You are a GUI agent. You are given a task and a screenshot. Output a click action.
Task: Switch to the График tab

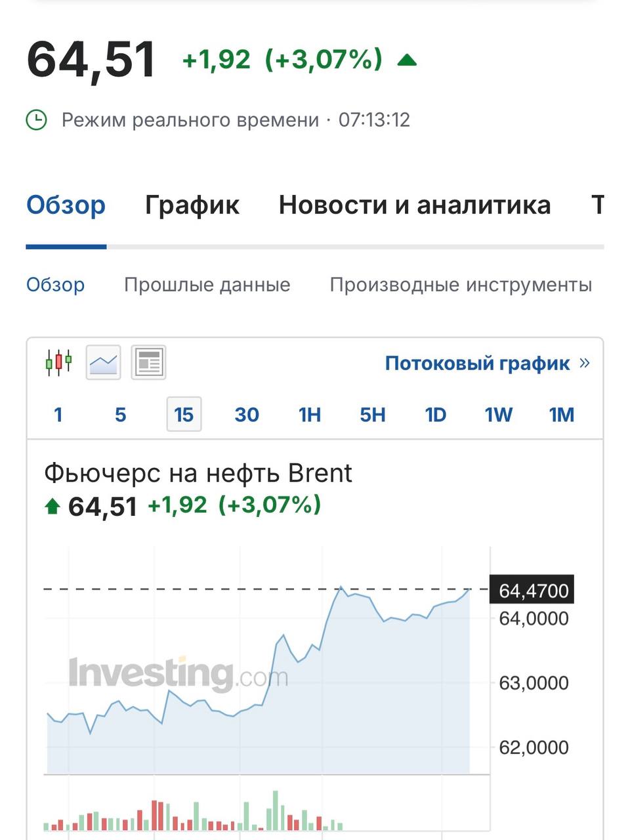click(192, 205)
